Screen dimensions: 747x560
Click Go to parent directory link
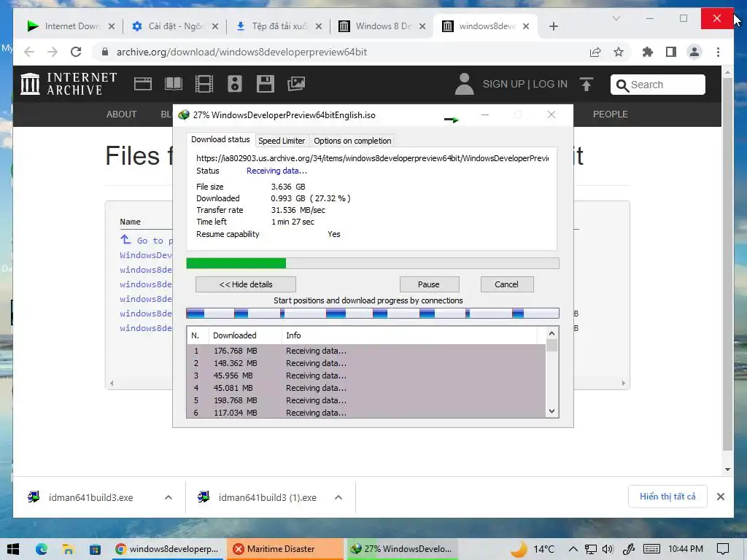(146, 240)
